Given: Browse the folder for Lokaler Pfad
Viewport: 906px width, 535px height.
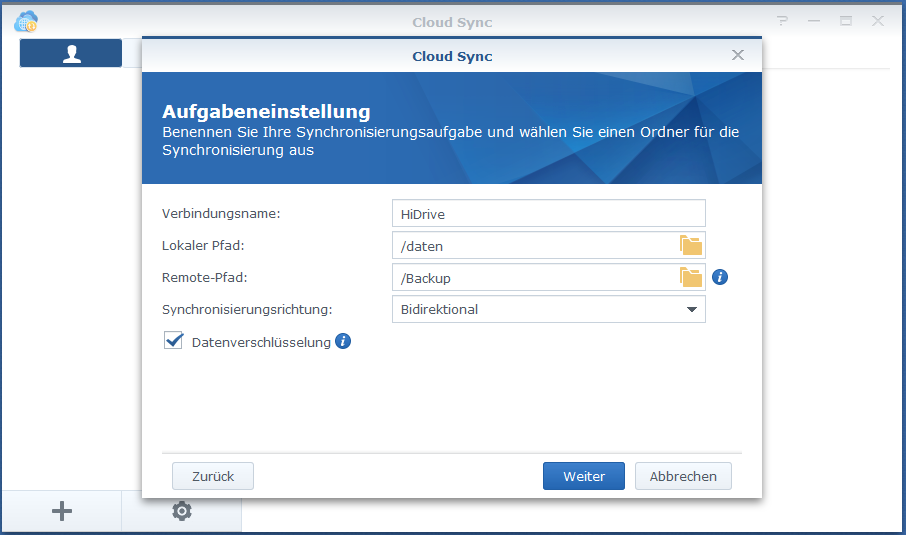Looking at the screenshot, I should [x=690, y=246].
